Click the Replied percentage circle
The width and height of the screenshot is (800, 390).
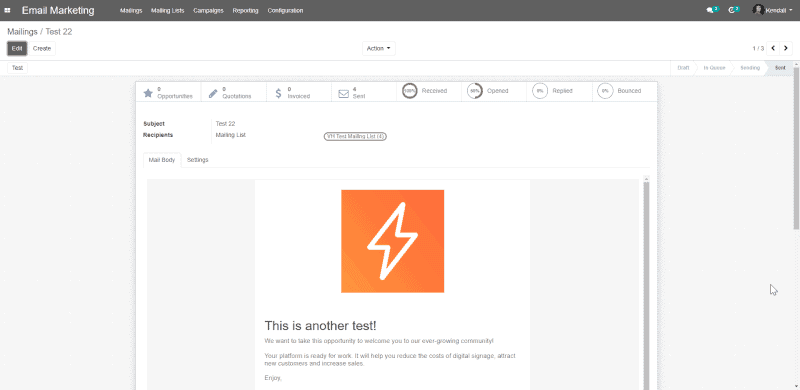pyautogui.click(x=540, y=91)
